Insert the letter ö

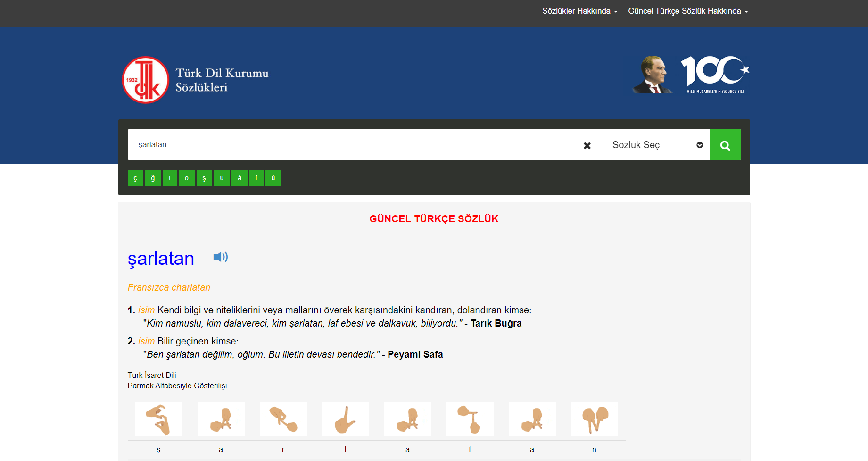(x=187, y=178)
